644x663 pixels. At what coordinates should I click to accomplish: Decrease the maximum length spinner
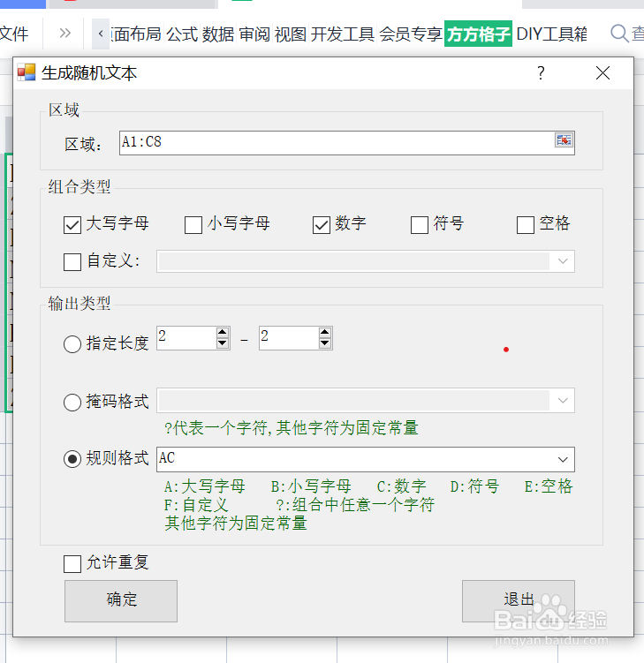tap(324, 343)
